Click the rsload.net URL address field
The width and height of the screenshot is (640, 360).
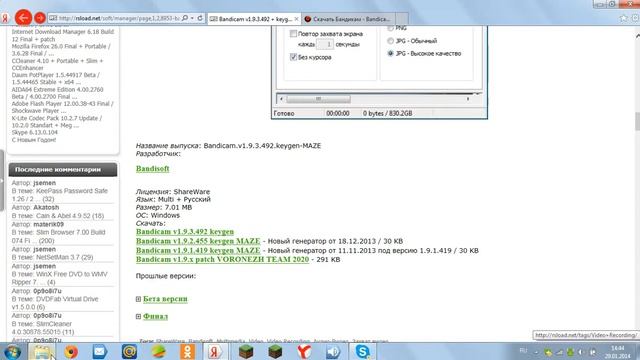click(119, 18)
